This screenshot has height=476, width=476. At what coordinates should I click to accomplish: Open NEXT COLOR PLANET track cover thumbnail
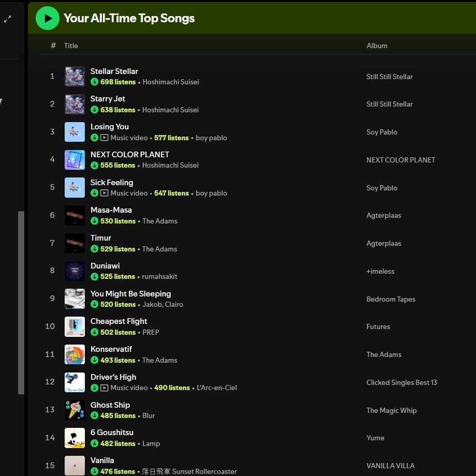(75, 160)
